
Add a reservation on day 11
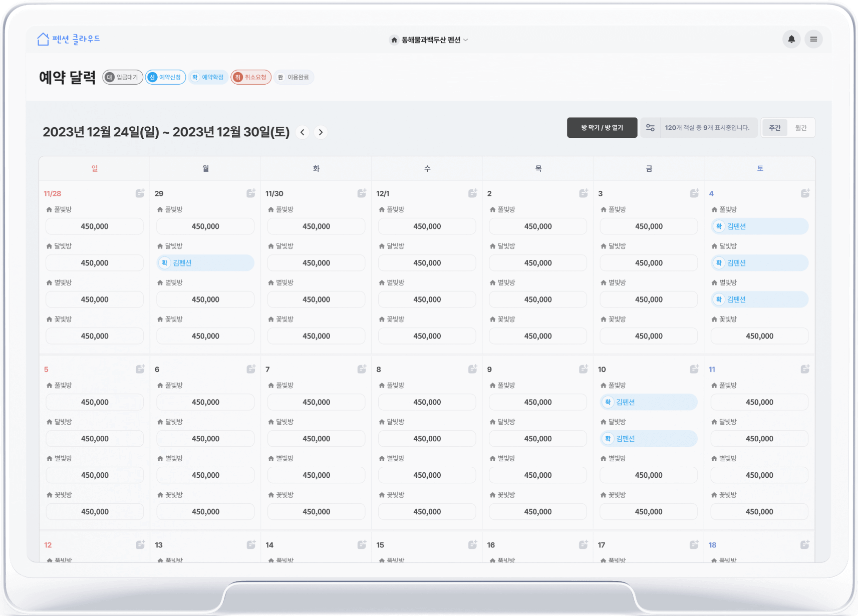805,369
